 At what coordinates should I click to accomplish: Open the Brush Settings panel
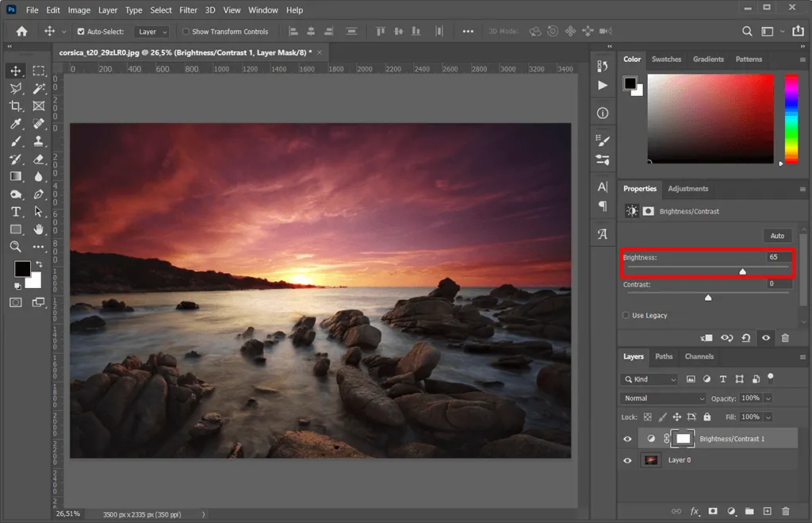603,140
